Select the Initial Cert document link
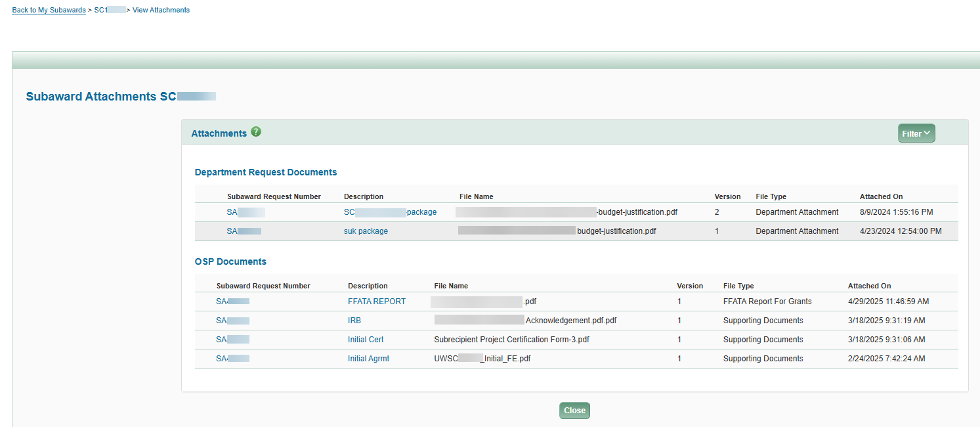This screenshot has height=427, width=980. pyautogui.click(x=366, y=339)
